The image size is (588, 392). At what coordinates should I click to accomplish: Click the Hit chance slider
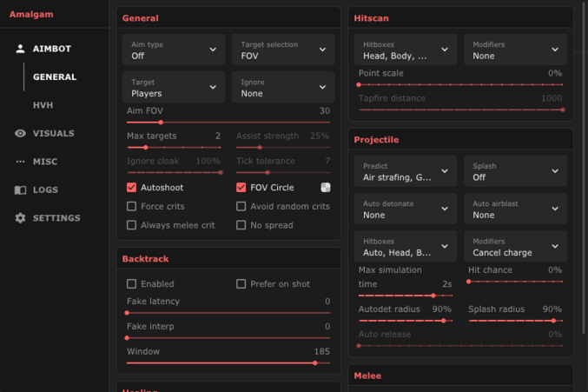tap(515, 282)
